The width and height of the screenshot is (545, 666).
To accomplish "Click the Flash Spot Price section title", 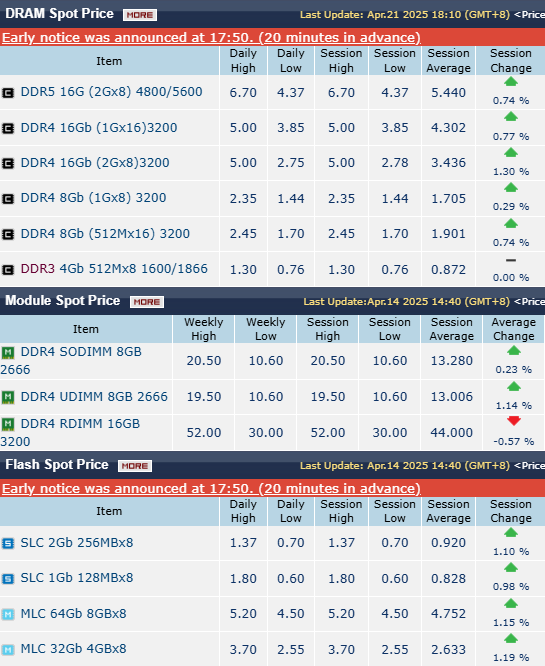I will tap(57, 465).
